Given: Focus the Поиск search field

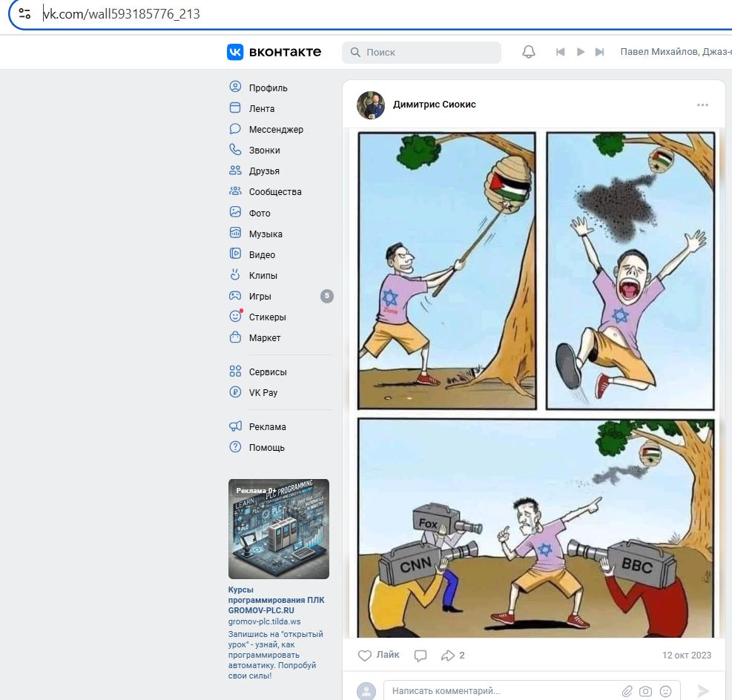Looking at the screenshot, I should 421,52.
